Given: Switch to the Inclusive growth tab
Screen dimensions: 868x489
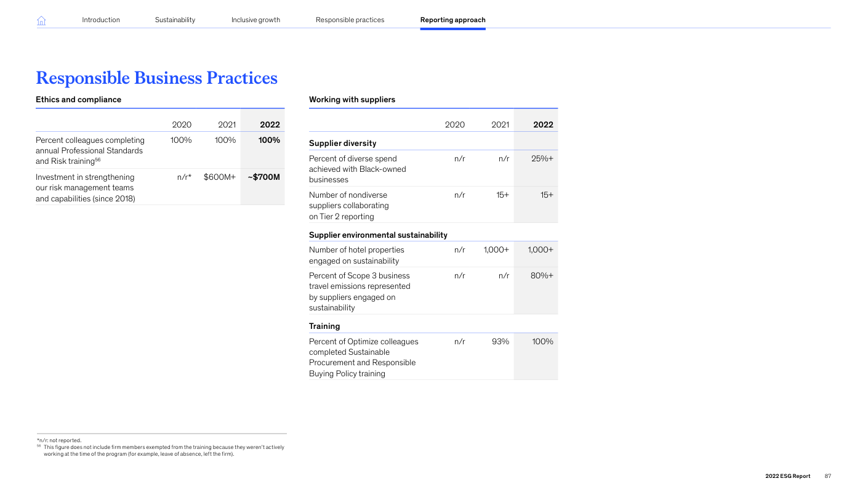Looking at the screenshot, I should coord(255,20).
